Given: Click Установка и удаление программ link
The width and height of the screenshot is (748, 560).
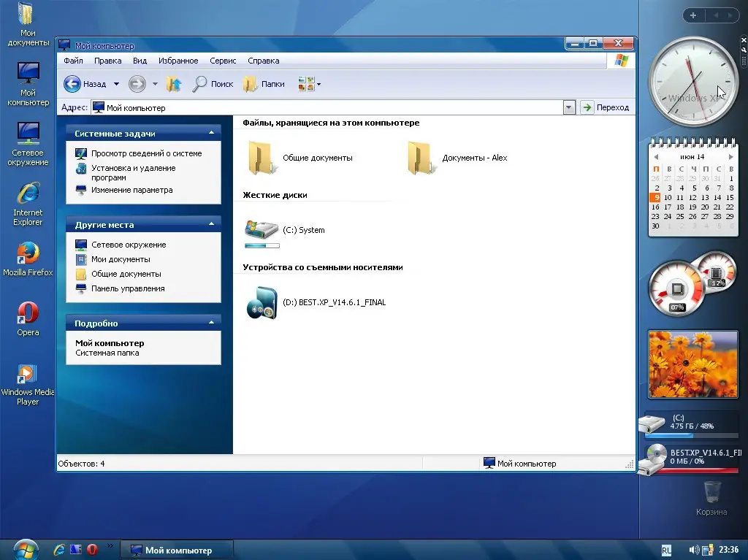Looking at the screenshot, I should [x=133, y=173].
